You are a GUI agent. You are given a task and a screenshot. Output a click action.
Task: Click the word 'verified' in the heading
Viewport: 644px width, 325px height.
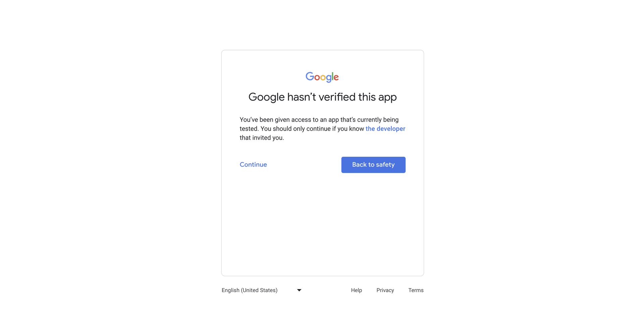(x=337, y=97)
